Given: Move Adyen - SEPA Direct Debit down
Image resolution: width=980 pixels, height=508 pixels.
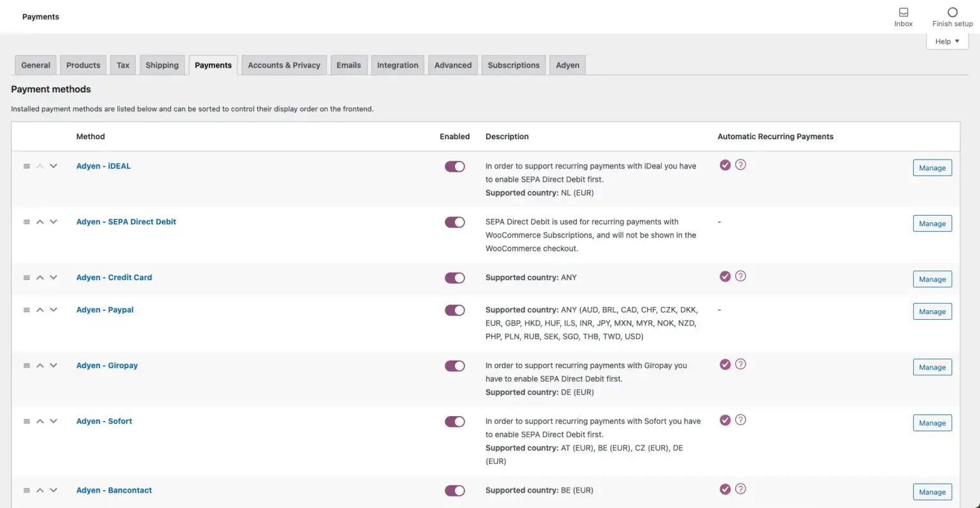Looking at the screenshot, I should coord(54,222).
